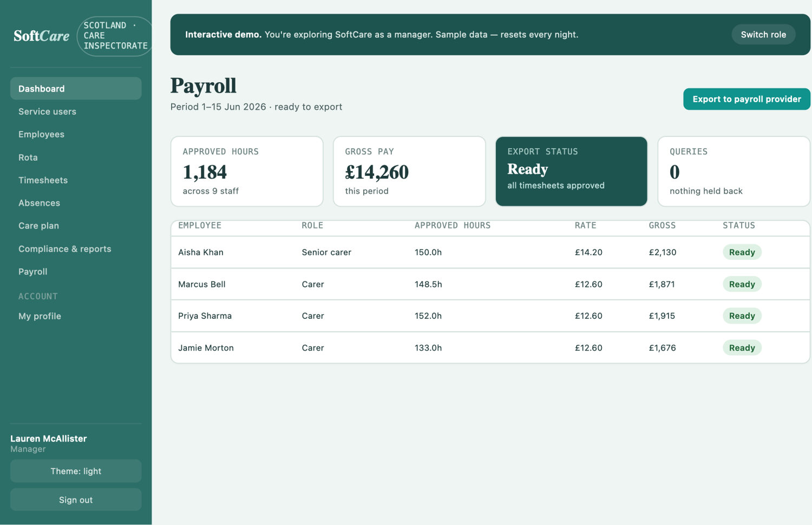
Task: Click the £1,676 gross amount
Action: pyautogui.click(x=663, y=347)
